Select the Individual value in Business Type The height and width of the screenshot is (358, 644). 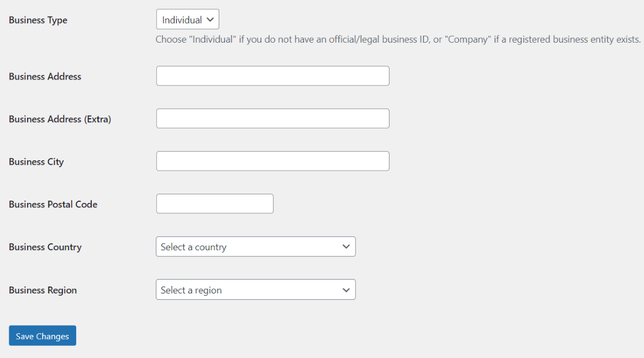(x=179, y=19)
